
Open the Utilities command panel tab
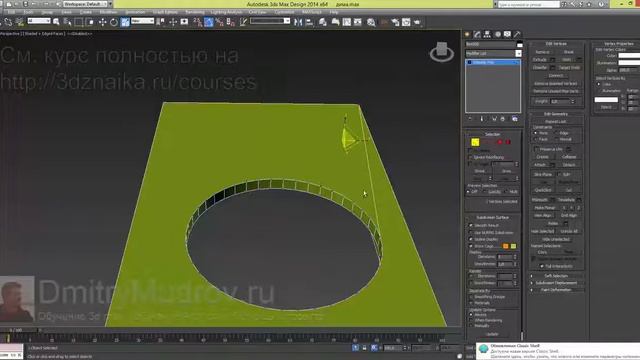click(x=517, y=34)
